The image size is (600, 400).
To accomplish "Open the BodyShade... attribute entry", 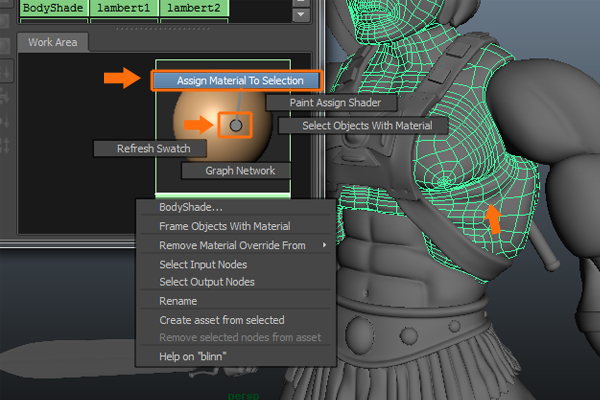I will 236,207.
